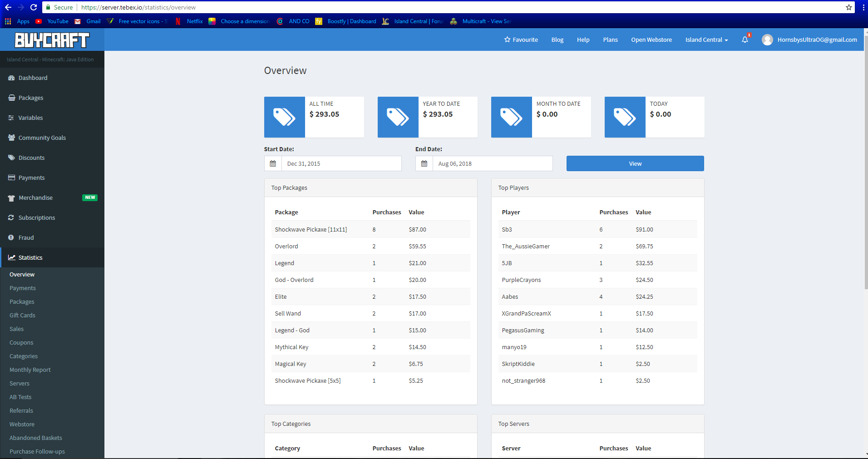Click the user avatar icon
The width and height of the screenshot is (868, 459).
(x=767, y=40)
